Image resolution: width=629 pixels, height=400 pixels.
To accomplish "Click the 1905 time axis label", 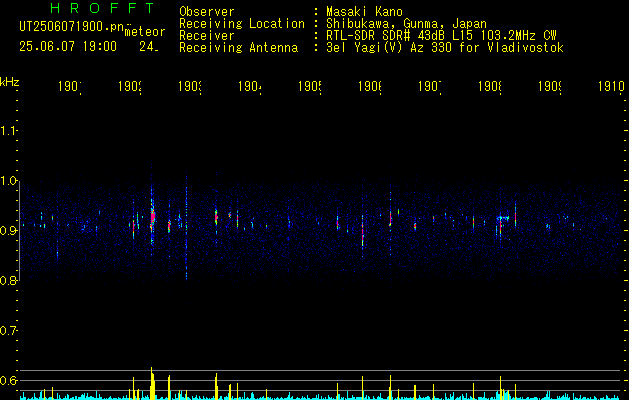I will [x=310, y=86].
